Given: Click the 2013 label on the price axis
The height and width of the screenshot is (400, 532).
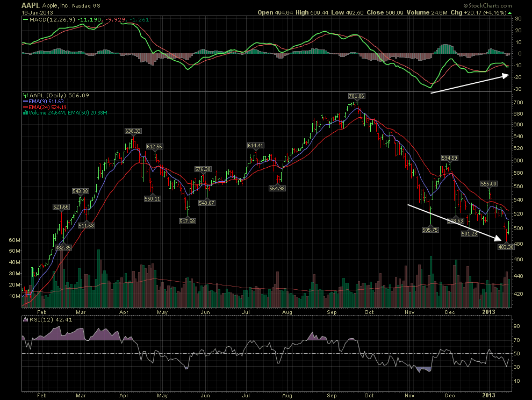Looking at the screenshot, I should [x=489, y=312].
